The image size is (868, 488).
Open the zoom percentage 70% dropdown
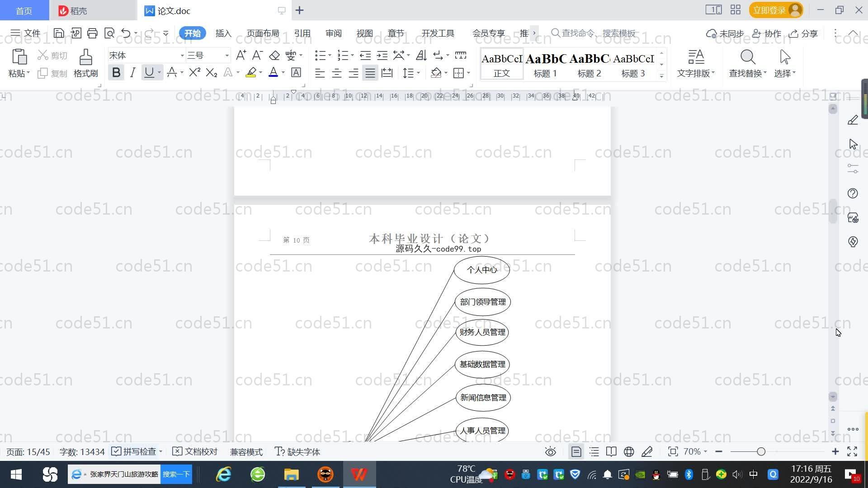(695, 452)
